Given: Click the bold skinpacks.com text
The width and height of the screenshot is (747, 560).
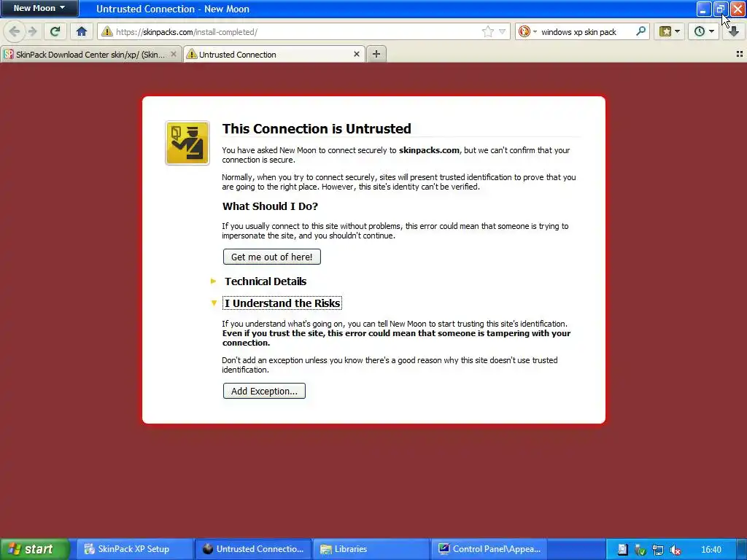Looking at the screenshot, I should point(429,150).
